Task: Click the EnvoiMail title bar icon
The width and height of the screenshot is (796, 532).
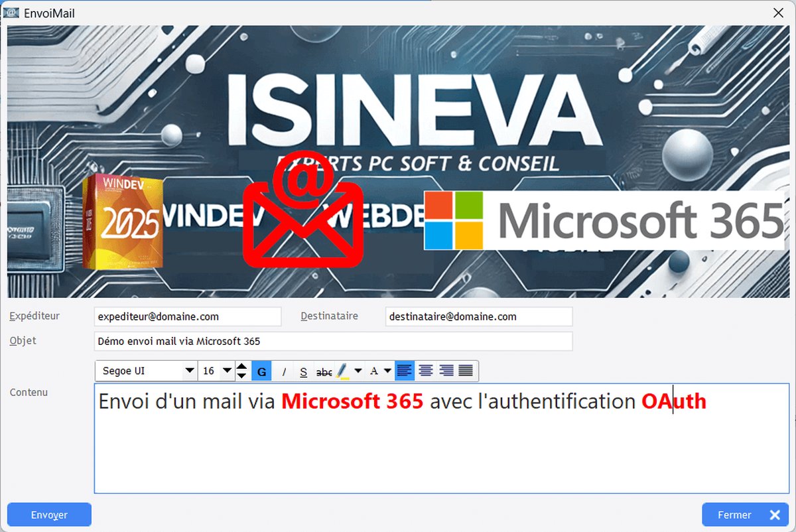Action: tap(11, 12)
